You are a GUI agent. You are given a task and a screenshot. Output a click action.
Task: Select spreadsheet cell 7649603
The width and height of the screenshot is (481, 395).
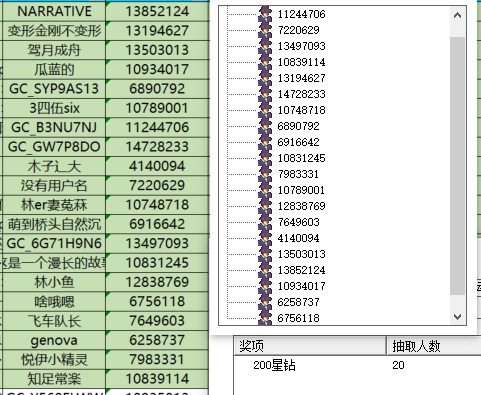[157, 321]
